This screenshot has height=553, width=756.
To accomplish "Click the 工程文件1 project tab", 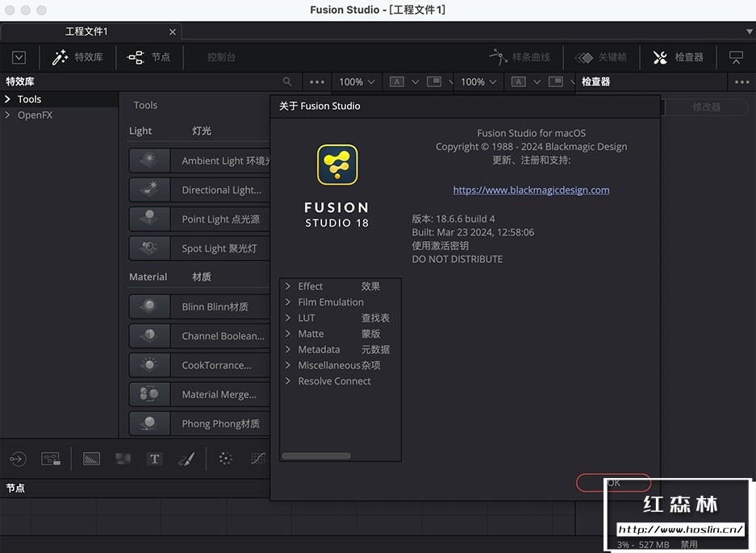I will 87,31.
